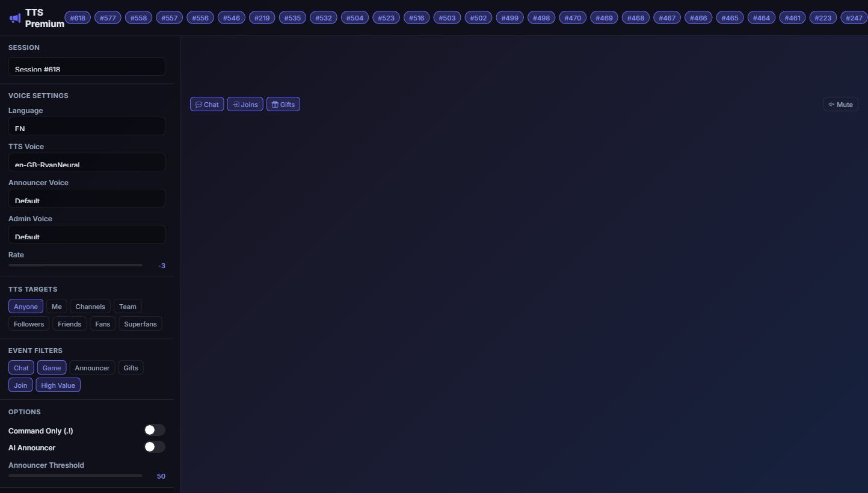Image resolution: width=868 pixels, height=493 pixels.
Task: Open the Admin Voice dropdown
Action: 87,234
